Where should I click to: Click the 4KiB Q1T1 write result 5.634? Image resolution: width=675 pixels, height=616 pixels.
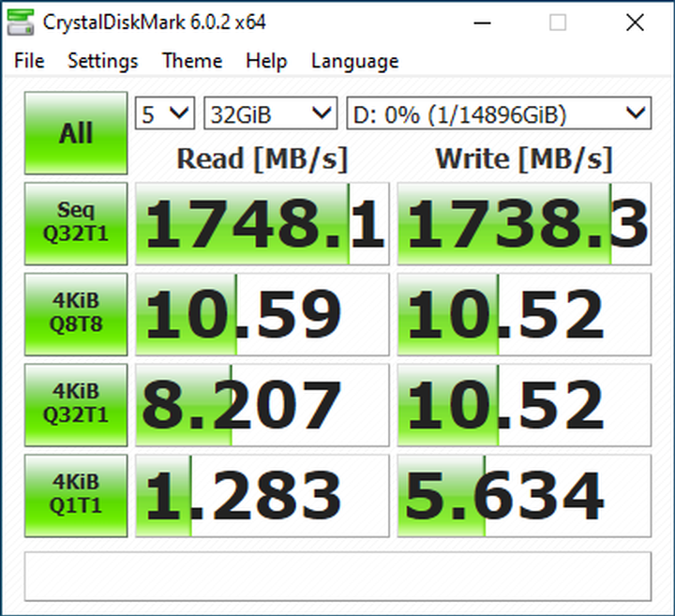click(524, 495)
